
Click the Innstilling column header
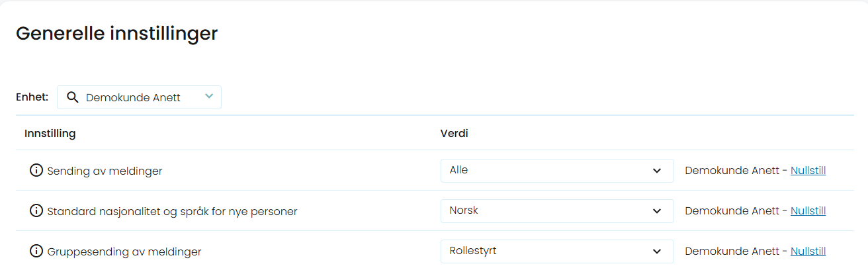tap(50, 134)
